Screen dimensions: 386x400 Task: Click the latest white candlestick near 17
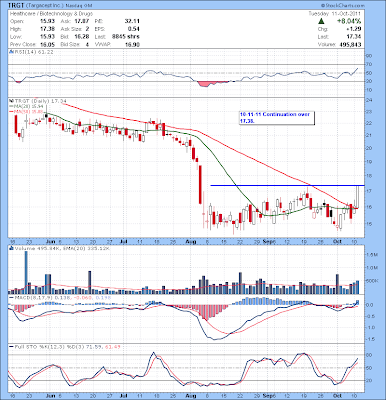point(358,197)
